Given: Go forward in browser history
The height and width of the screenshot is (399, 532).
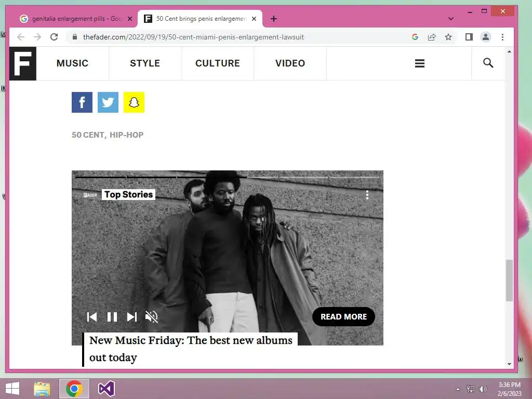Looking at the screenshot, I should point(37,37).
